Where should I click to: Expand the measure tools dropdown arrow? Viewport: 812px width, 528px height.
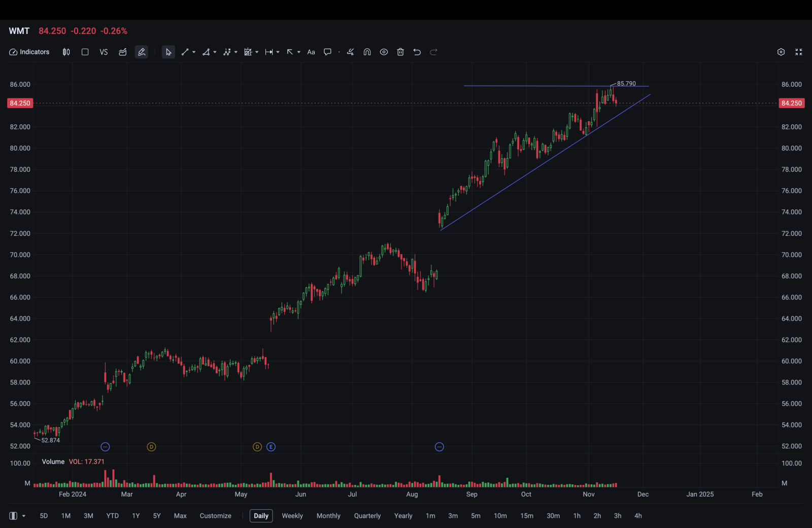pyautogui.click(x=278, y=52)
